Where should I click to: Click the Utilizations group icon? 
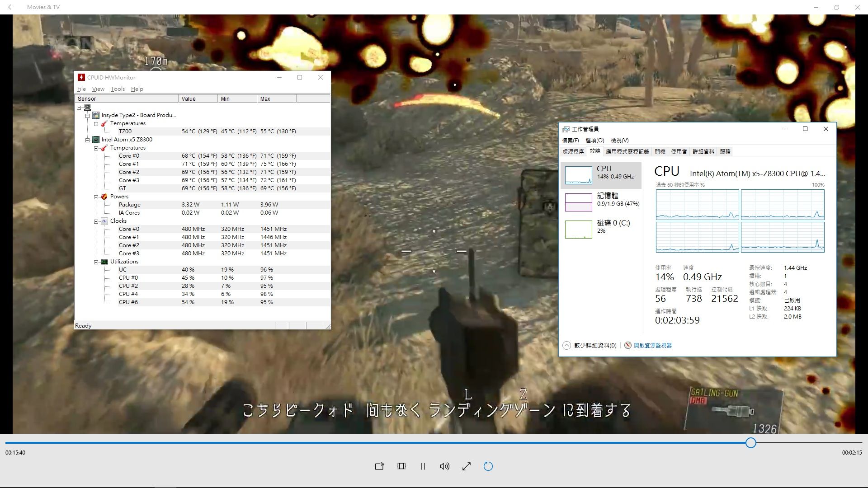click(104, 262)
